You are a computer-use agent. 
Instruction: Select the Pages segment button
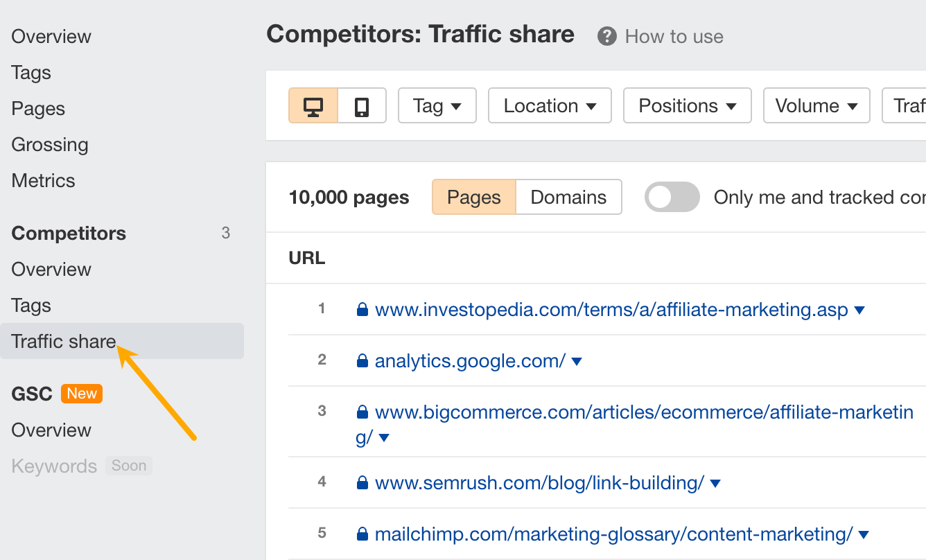pos(473,197)
